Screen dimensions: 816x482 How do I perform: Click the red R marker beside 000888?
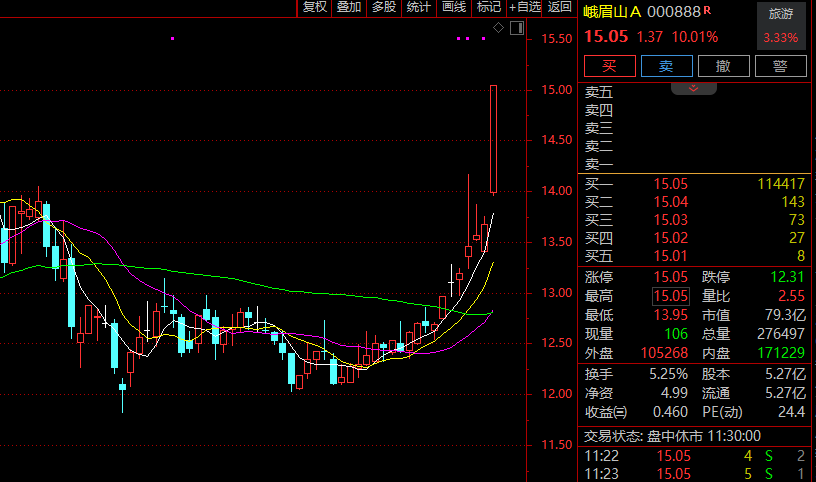coord(707,11)
